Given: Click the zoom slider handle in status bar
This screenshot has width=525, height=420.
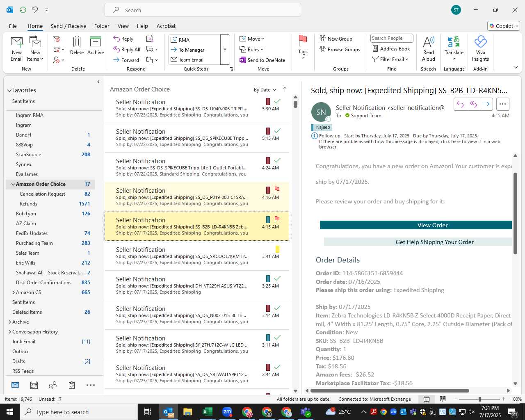Looking at the screenshot, I should (479, 399).
